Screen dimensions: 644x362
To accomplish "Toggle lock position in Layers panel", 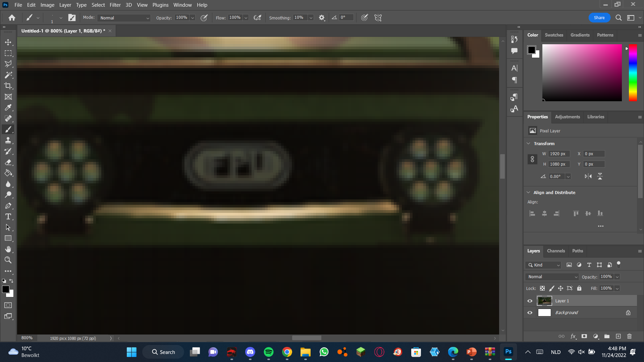I will click(x=560, y=288).
